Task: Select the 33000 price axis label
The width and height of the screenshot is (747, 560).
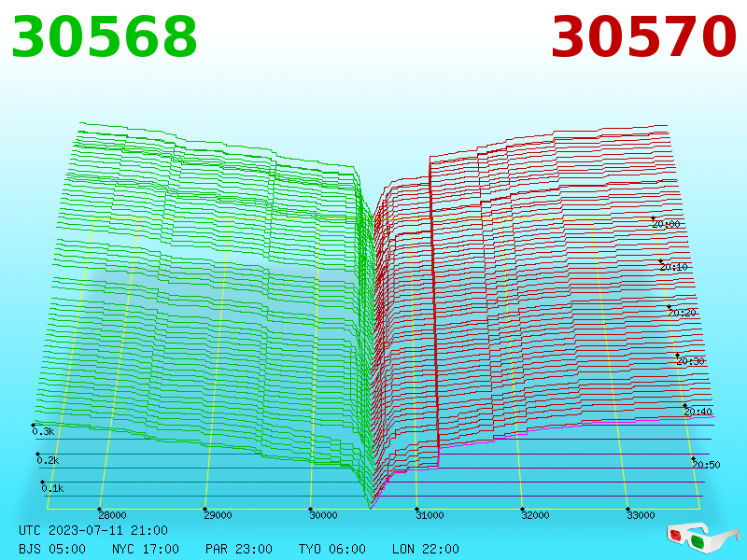Action: pyautogui.click(x=641, y=515)
